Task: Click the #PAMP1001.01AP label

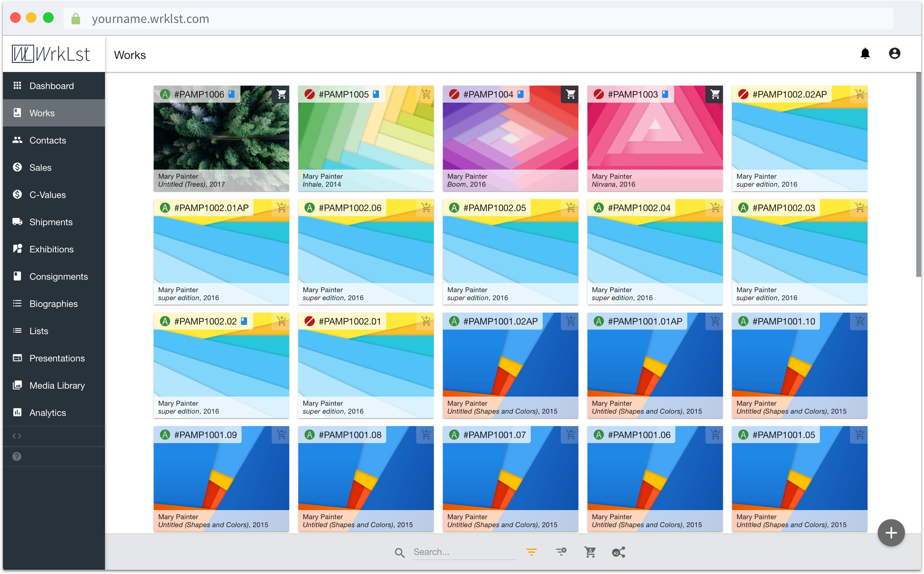Action: click(645, 321)
